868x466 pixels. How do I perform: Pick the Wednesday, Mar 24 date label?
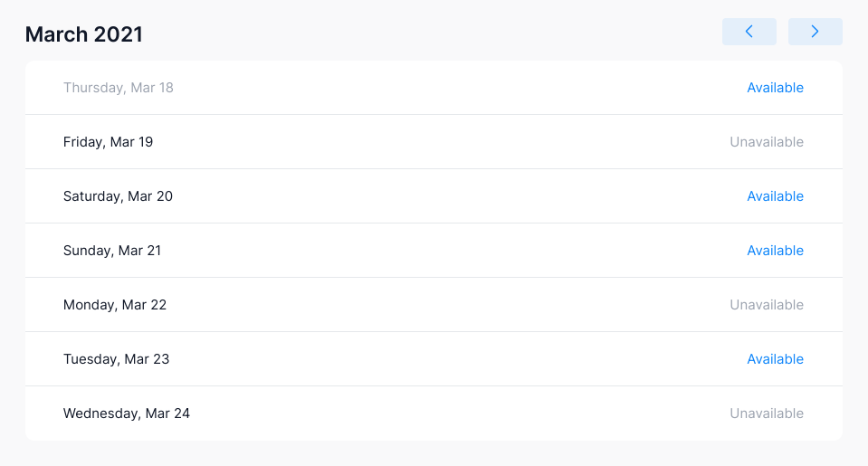(127, 414)
